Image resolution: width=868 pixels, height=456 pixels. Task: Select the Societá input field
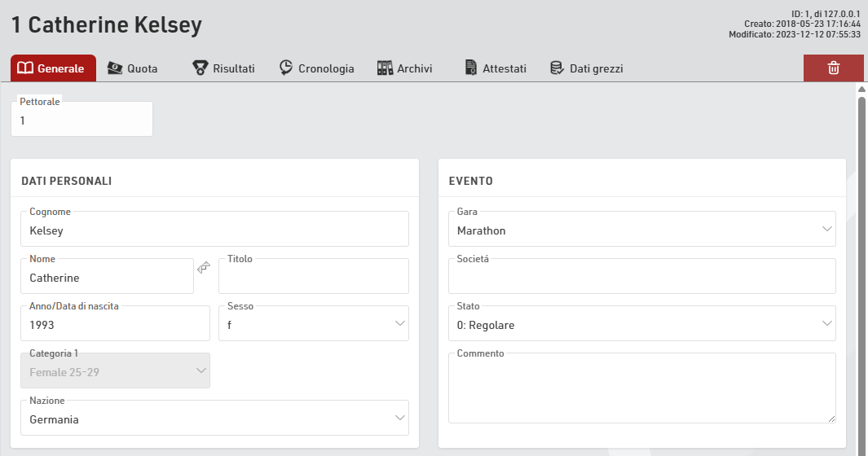[641, 278]
